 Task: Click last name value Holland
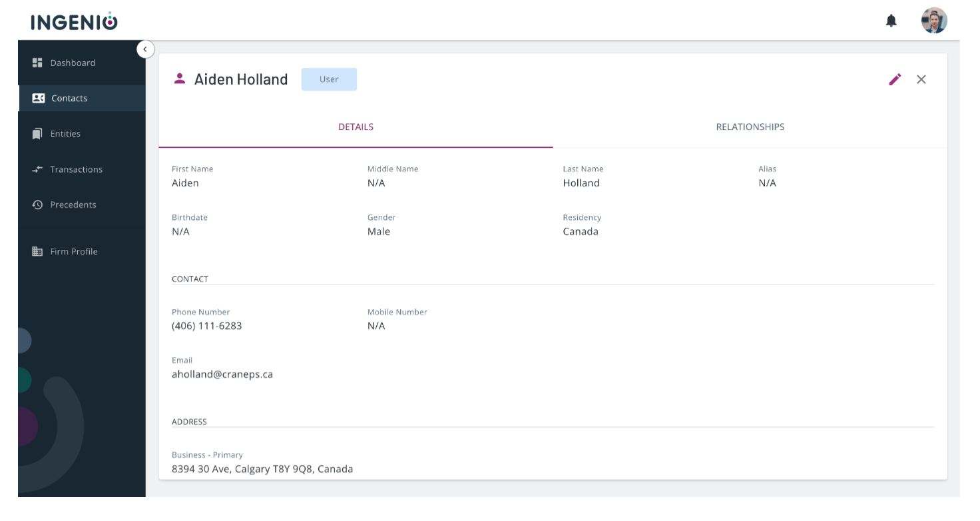581,183
